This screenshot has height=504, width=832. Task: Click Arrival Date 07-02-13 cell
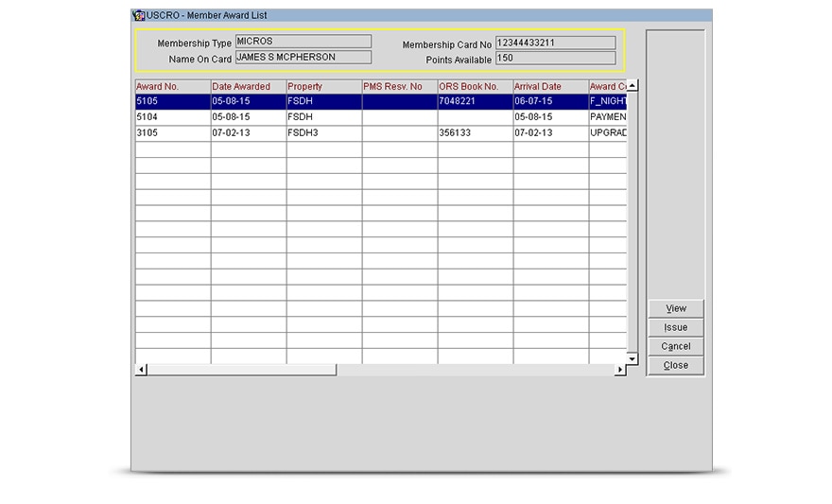point(551,133)
